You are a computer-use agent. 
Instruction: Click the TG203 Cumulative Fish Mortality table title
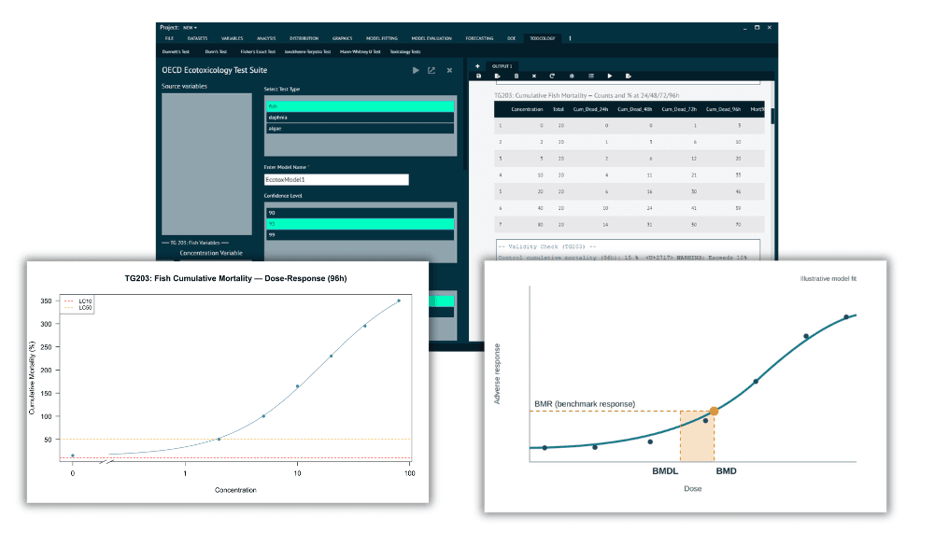[587, 95]
